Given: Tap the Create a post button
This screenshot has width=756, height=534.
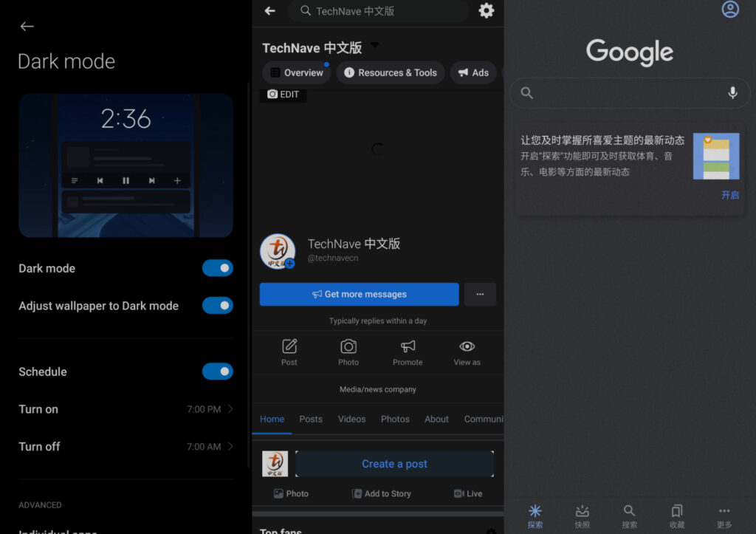Looking at the screenshot, I should pos(394,464).
